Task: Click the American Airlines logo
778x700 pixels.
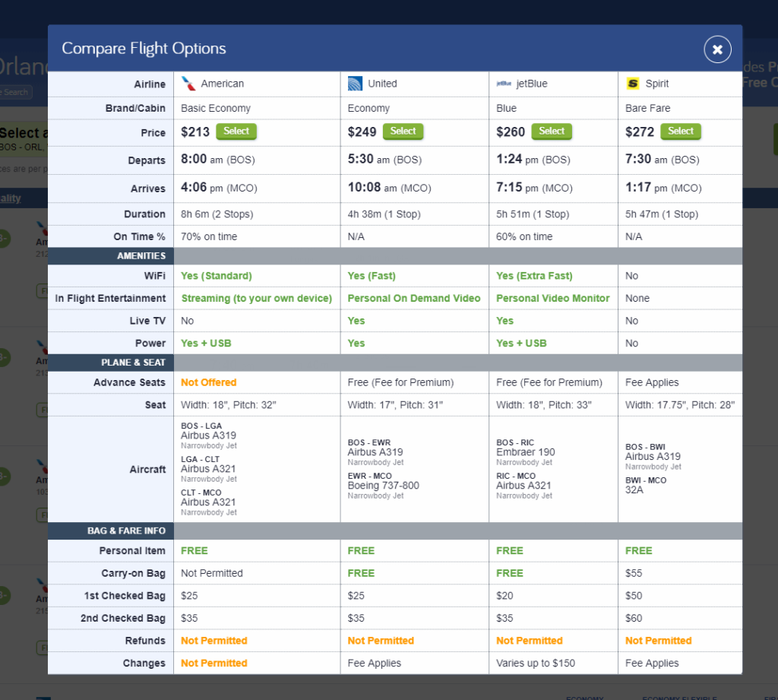Action: pyautogui.click(x=186, y=84)
